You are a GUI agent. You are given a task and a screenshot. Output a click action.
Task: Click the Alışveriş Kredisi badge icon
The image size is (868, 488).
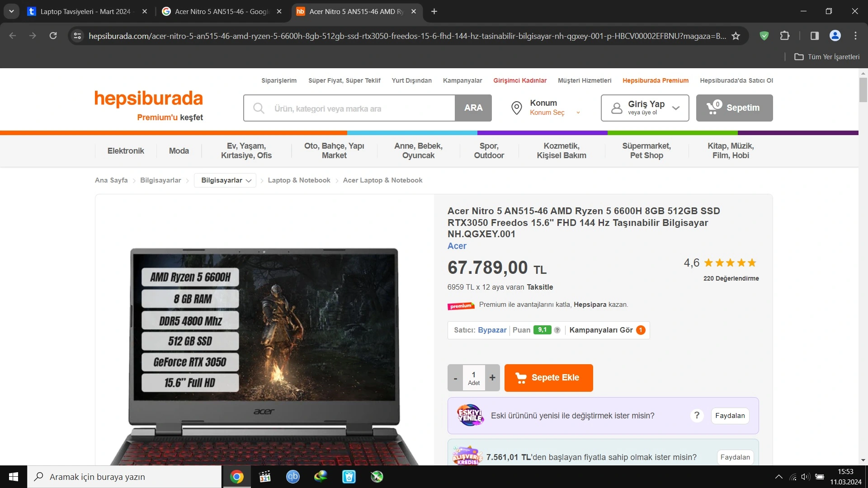(x=467, y=455)
